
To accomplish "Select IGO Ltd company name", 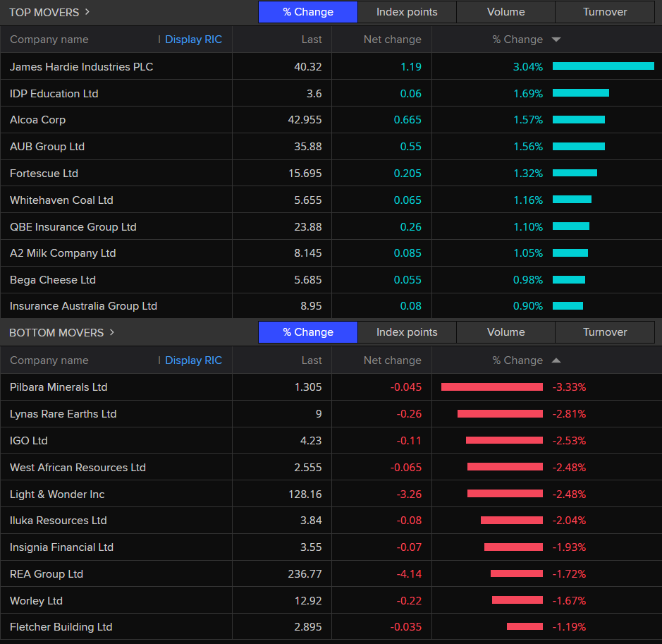I will coord(29,440).
